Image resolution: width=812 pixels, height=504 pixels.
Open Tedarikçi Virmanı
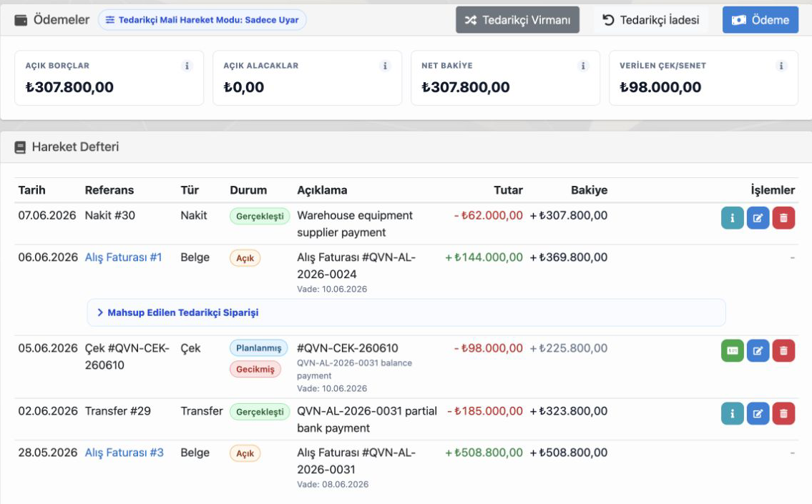point(517,20)
